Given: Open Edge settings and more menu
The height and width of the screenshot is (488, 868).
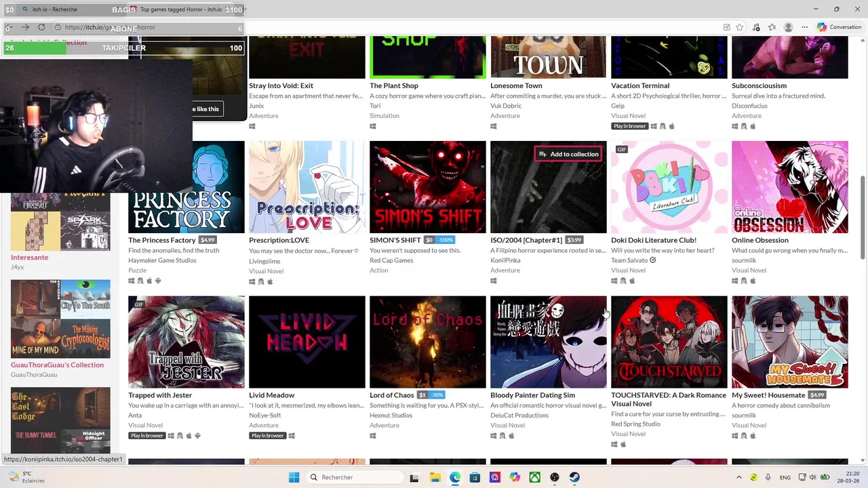Looking at the screenshot, I should tap(805, 27).
